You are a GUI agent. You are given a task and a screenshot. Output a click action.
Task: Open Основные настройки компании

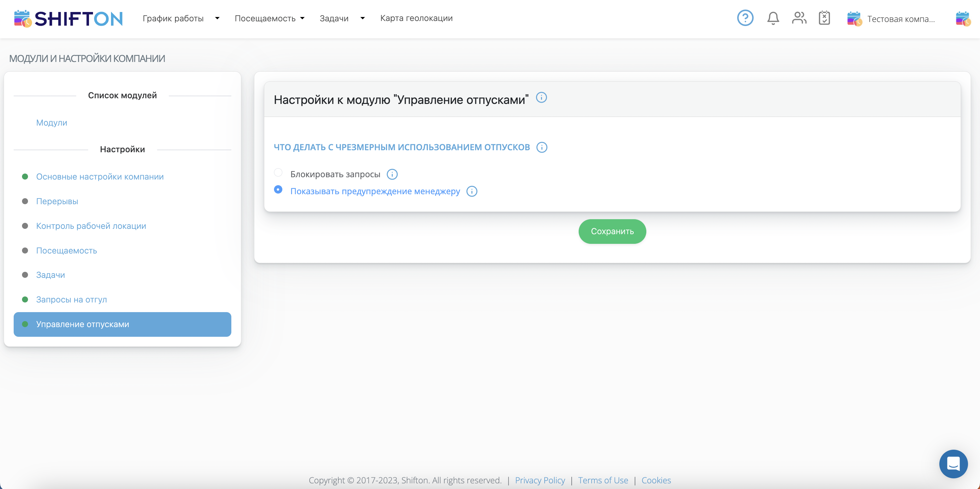click(x=100, y=177)
